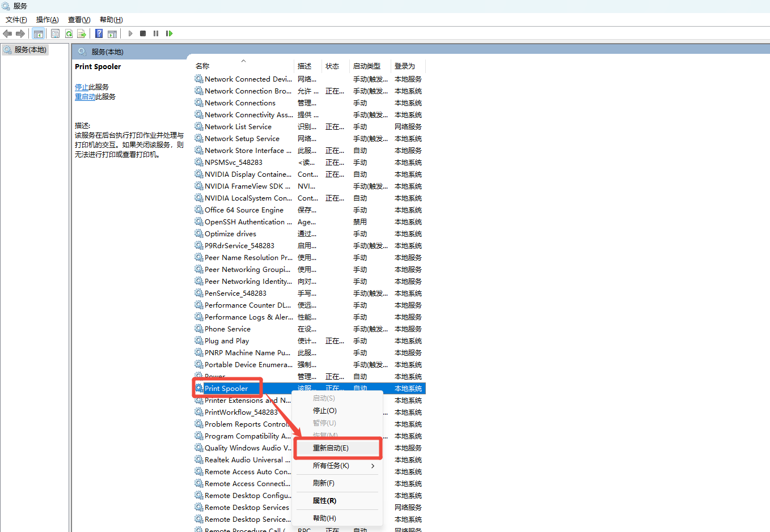Open Properties using the toolbar icon
Screen dimensions: 770x532
(55, 34)
